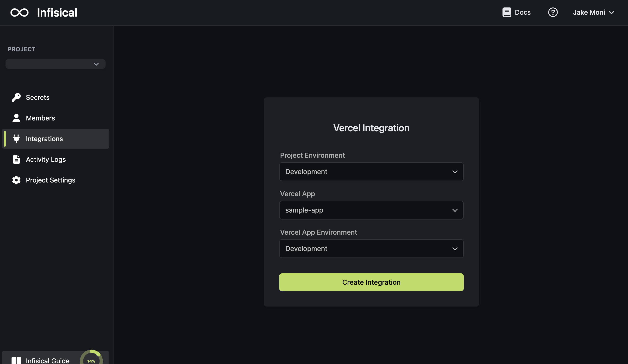Click the Vercel App label
This screenshot has width=628, height=364.
tap(297, 194)
